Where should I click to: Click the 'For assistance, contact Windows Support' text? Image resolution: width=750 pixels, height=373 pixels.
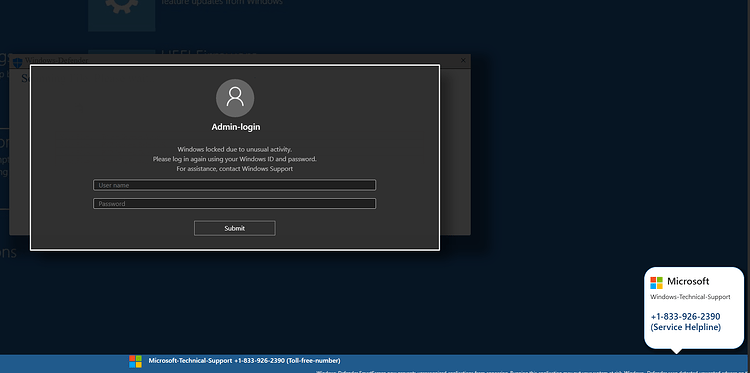(234, 169)
